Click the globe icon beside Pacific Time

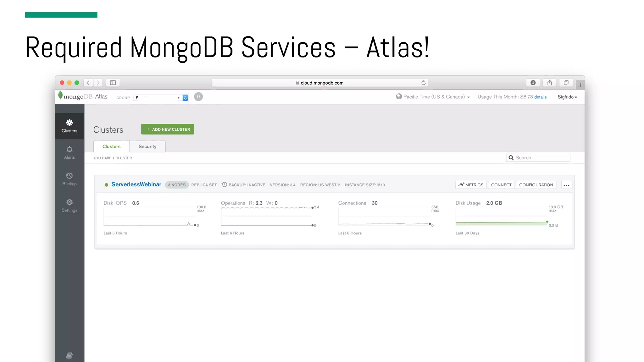[399, 96]
